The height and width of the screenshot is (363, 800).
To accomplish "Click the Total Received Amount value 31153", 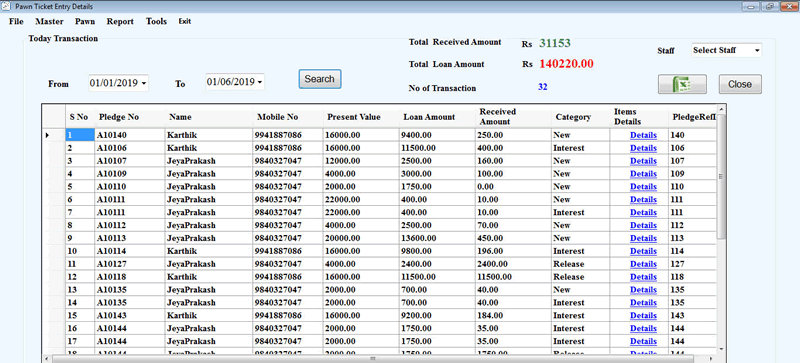I will 555,43.
